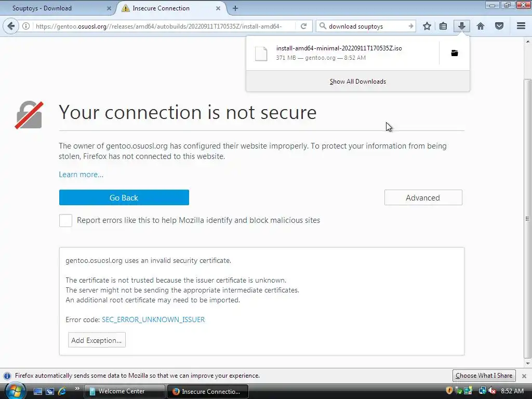Open site information icon in address bar
Screen dimensions: 532x399
26,26
